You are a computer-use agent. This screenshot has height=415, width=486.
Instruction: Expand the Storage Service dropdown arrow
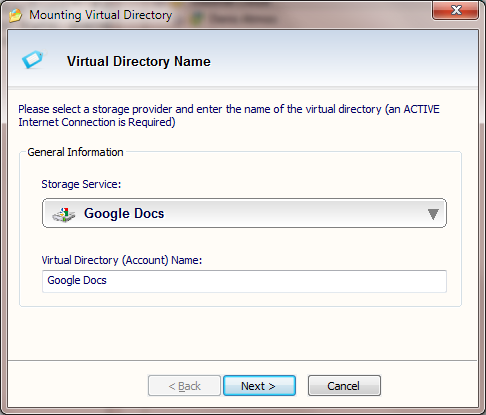tap(433, 214)
